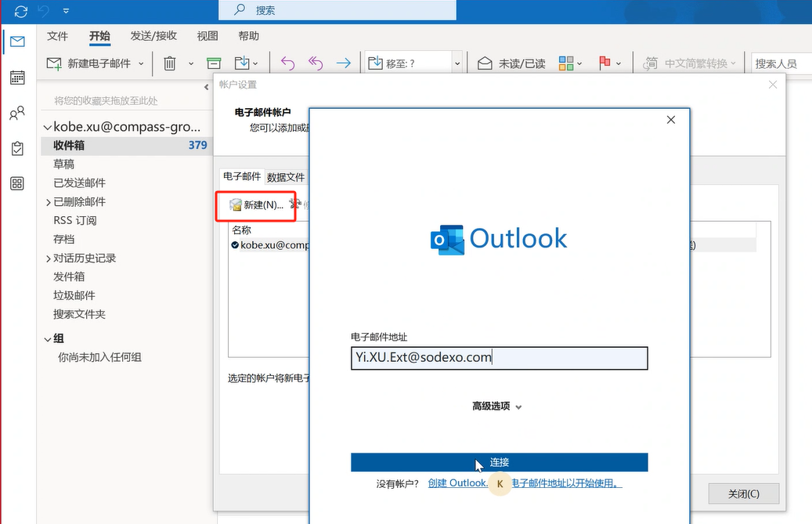Expand the 新建电子邮件 dropdown arrow
The height and width of the screenshot is (524, 812).
(141, 63)
